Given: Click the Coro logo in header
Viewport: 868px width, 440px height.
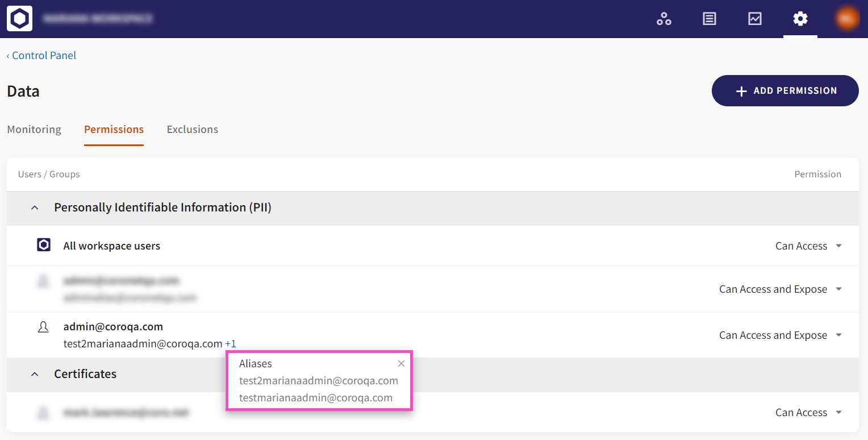Looking at the screenshot, I should point(19,19).
